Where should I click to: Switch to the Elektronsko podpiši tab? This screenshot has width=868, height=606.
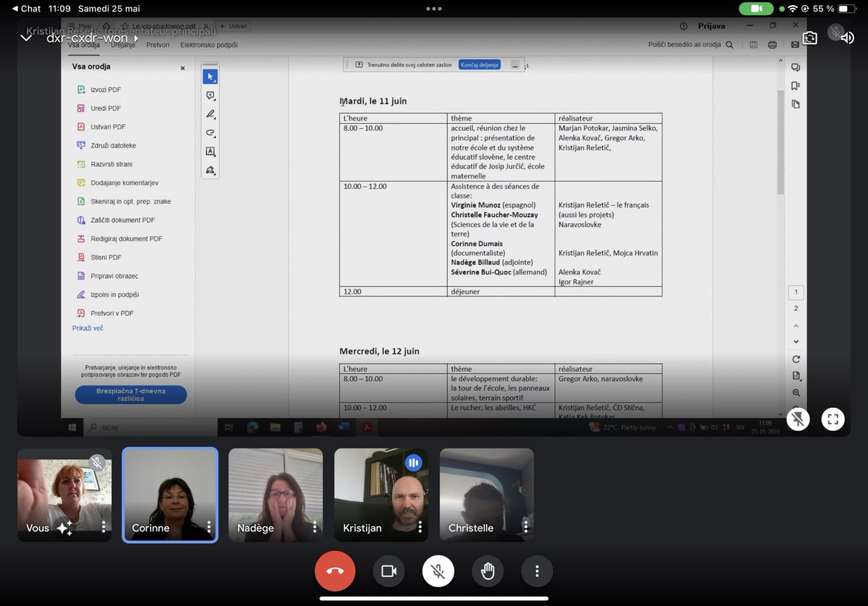pos(209,45)
